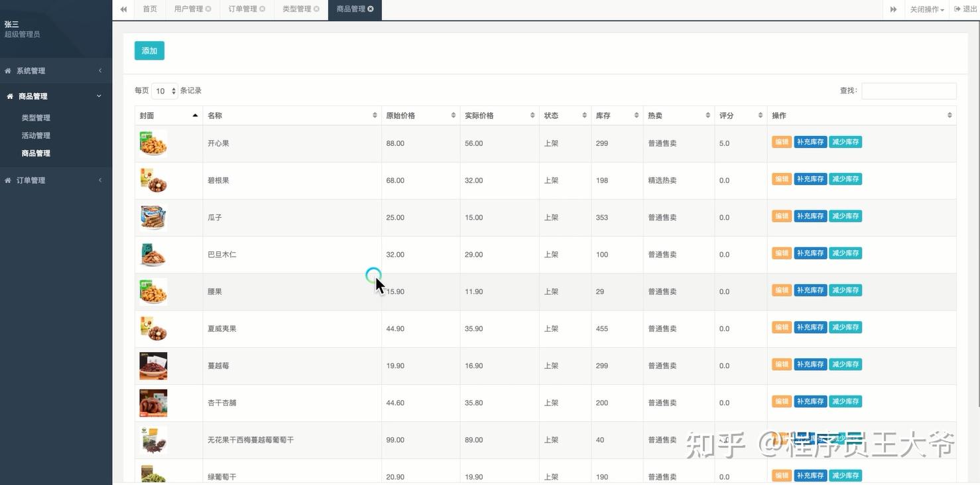Click the 添加 add button

click(x=149, y=50)
